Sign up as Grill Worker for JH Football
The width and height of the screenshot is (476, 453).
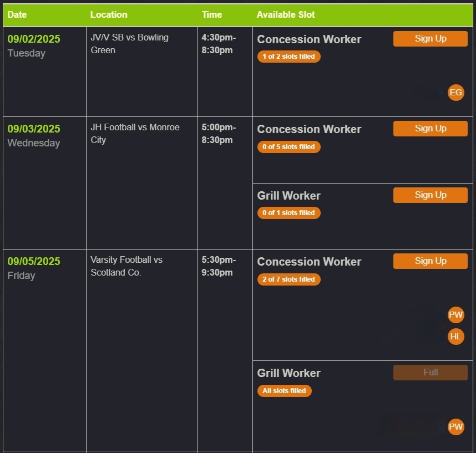tap(430, 195)
